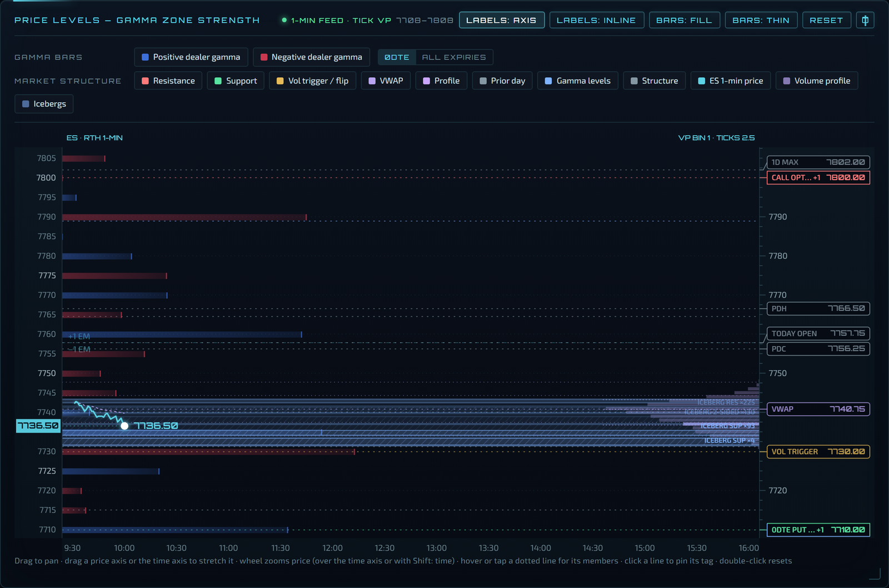This screenshot has width=889, height=588.
Task: Click the resize grip at the panel corner
Action: [x=875, y=574]
